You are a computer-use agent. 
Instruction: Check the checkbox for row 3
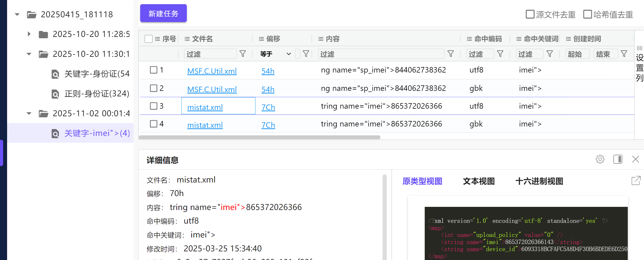tap(154, 106)
